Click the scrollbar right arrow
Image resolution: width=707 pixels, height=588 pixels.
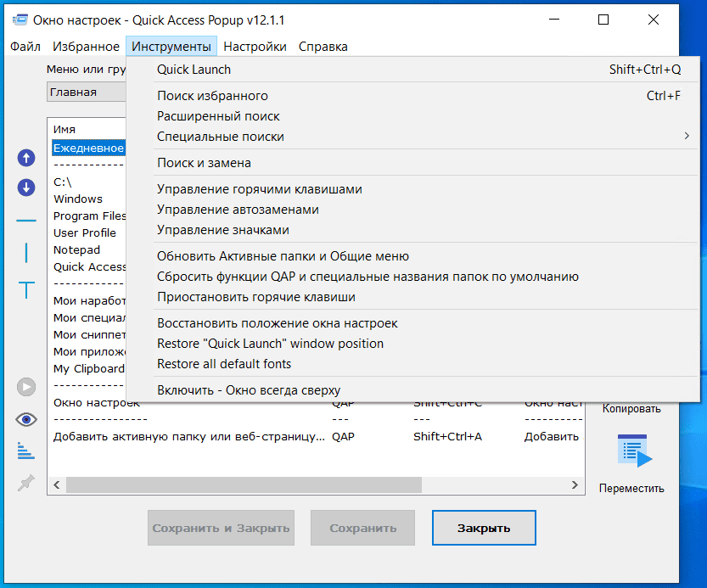tap(576, 485)
